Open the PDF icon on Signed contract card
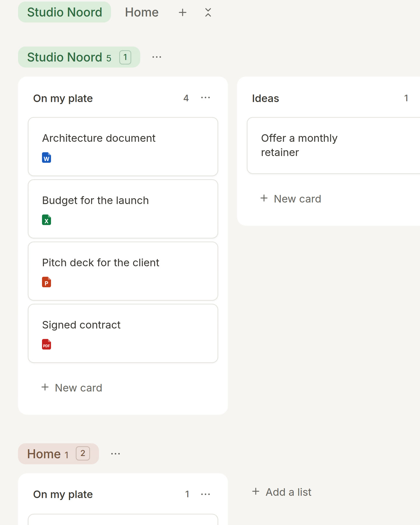The width and height of the screenshot is (420, 525). click(x=46, y=344)
